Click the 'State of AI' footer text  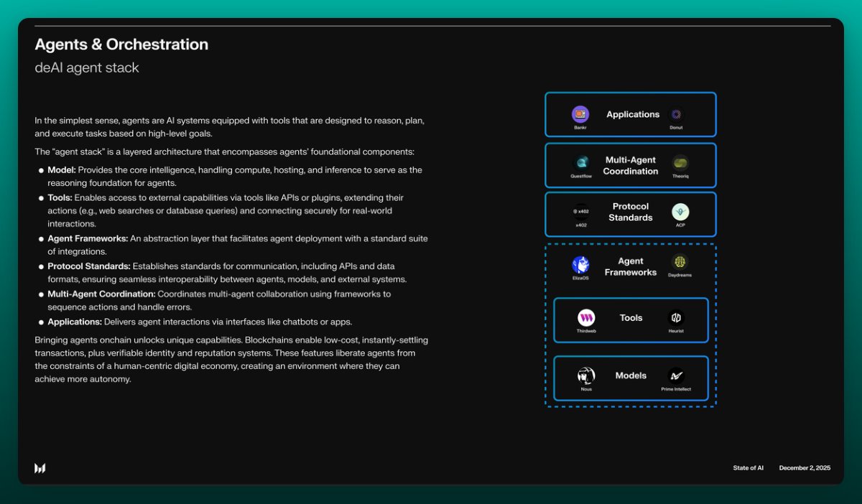click(749, 468)
